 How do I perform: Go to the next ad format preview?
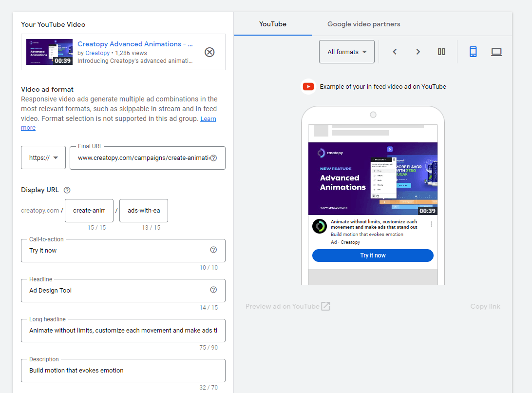pos(418,51)
